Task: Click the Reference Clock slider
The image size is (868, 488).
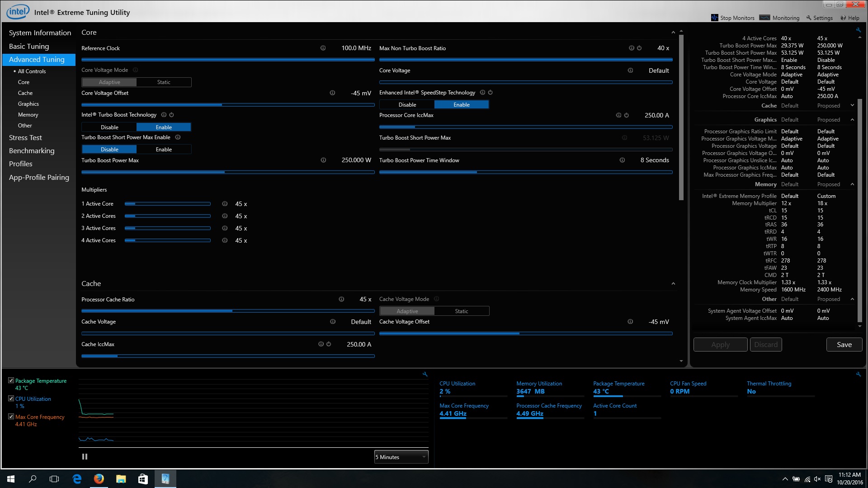Action: [228, 59]
